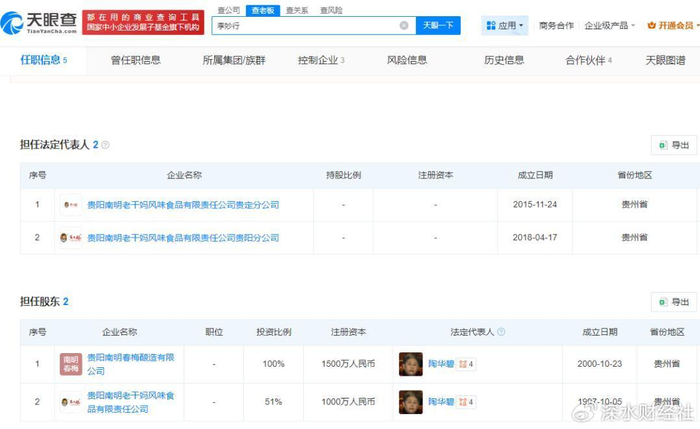Select the 2015-11-24 date cell

[x=535, y=204]
